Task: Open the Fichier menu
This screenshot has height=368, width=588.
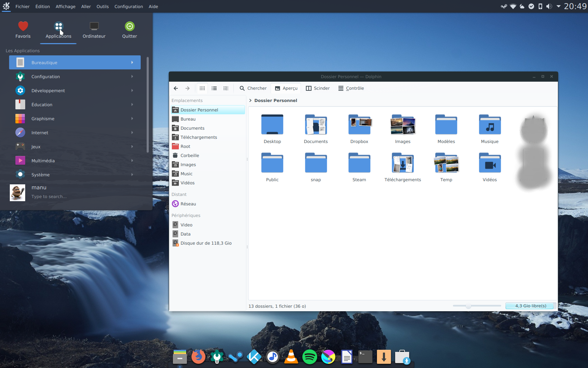Action: 22,6
